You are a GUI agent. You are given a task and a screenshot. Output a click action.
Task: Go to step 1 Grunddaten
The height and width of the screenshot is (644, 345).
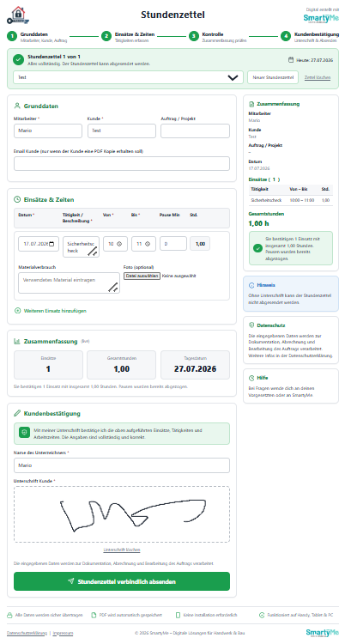[37, 37]
